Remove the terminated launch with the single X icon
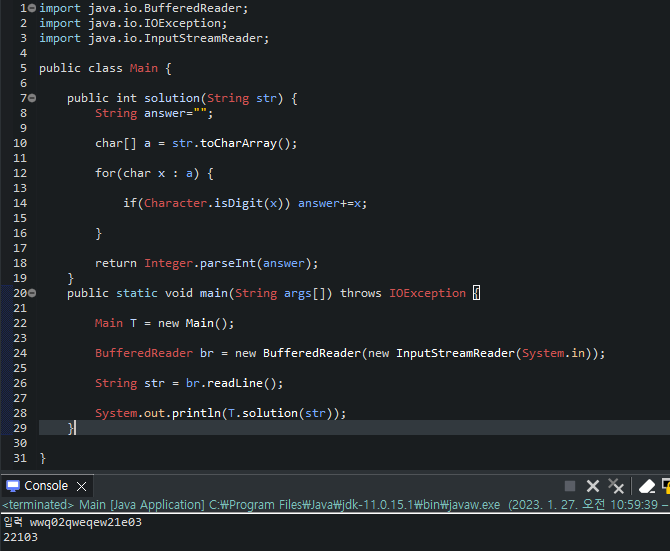The height and width of the screenshot is (551, 670). [x=593, y=486]
